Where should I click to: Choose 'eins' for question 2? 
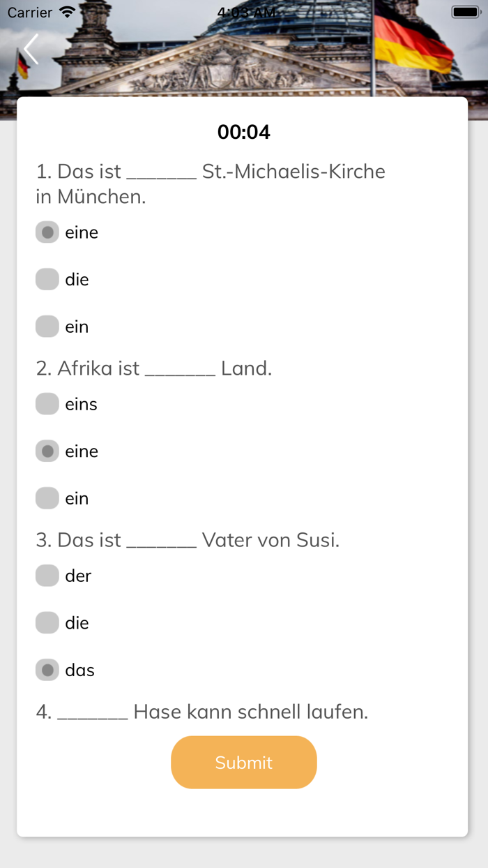(x=47, y=403)
